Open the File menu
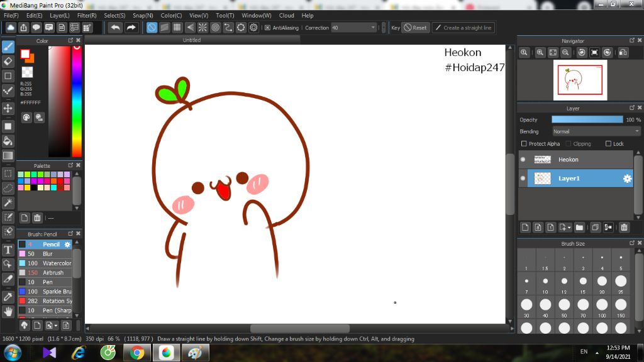Screen dimensions: 644x362 pos(11,15)
